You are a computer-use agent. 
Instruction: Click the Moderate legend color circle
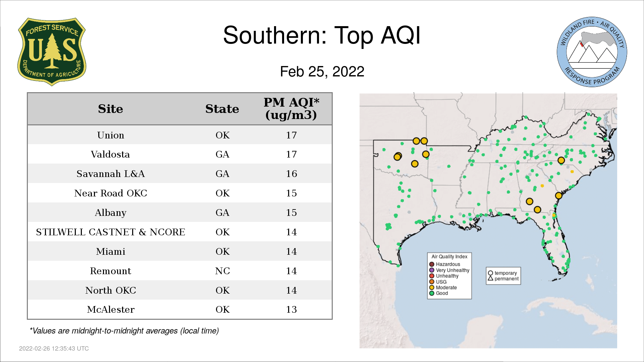click(x=432, y=287)
